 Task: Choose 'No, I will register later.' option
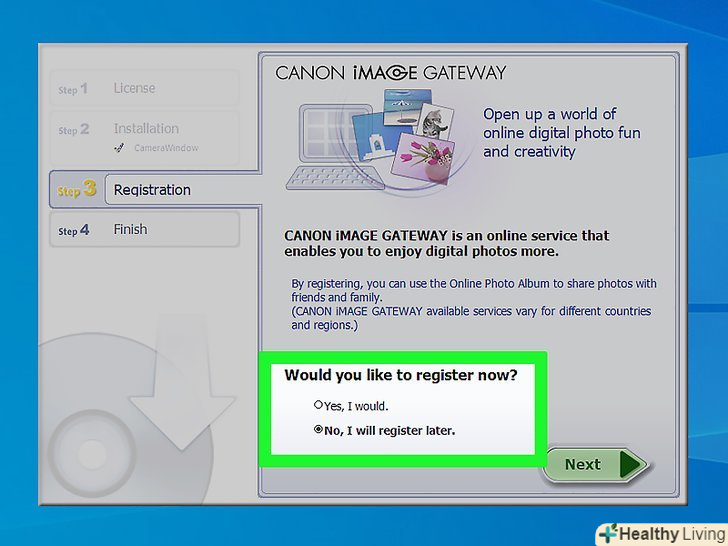[318, 429]
